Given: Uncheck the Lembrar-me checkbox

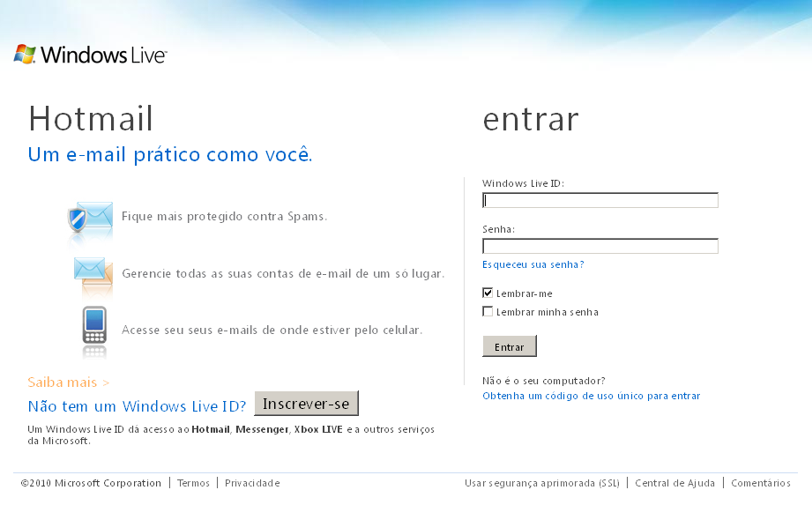Looking at the screenshot, I should pos(488,293).
